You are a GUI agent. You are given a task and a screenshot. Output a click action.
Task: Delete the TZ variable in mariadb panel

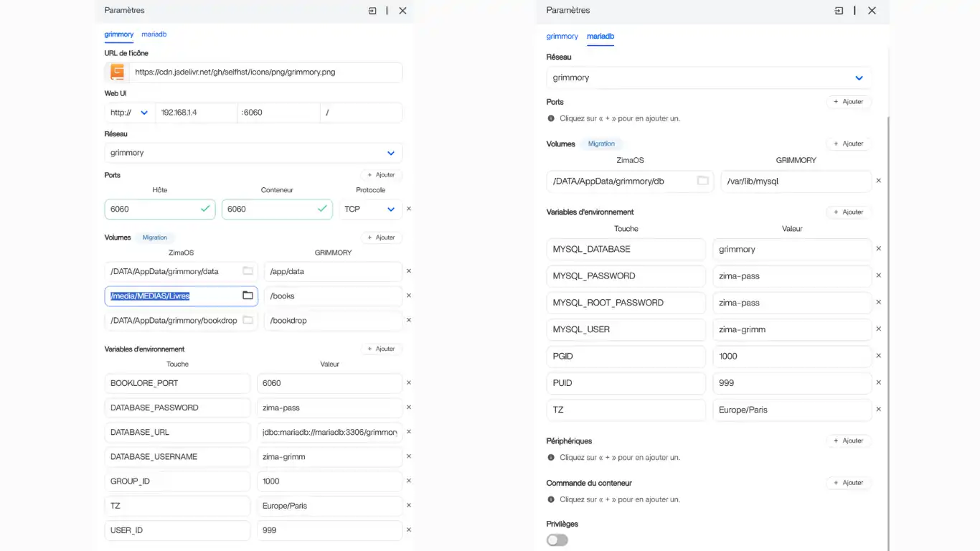(x=879, y=409)
